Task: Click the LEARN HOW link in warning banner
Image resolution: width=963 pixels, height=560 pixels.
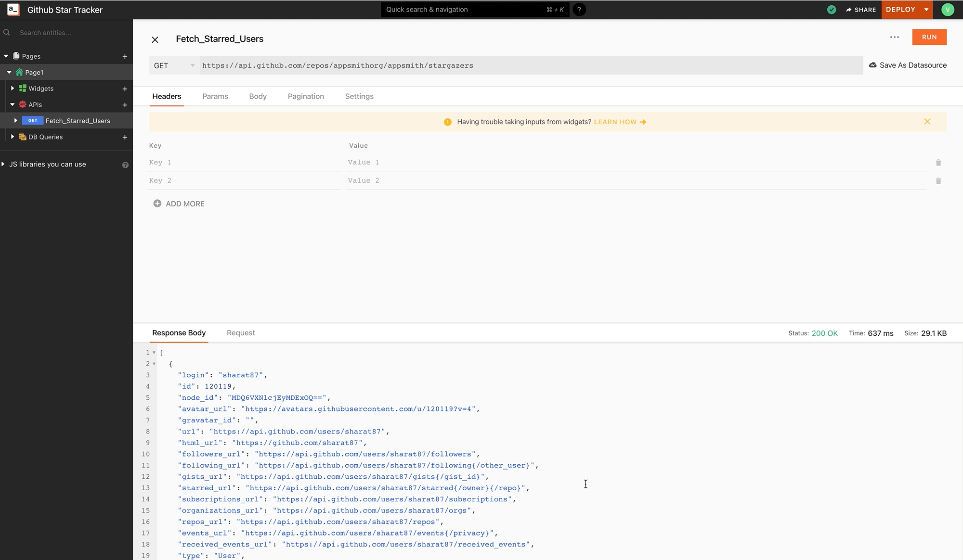Action: [x=615, y=122]
